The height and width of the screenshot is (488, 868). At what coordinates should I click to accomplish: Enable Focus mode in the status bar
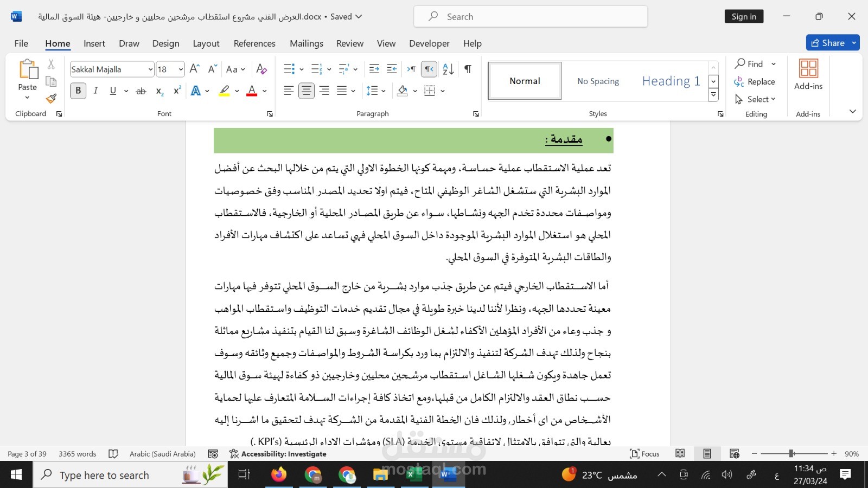644,454
